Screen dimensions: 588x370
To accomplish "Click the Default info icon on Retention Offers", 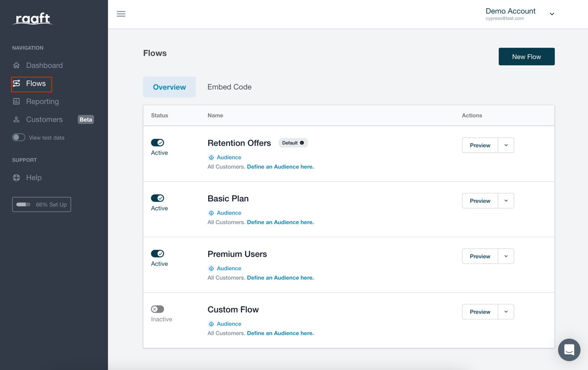I will tap(302, 143).
